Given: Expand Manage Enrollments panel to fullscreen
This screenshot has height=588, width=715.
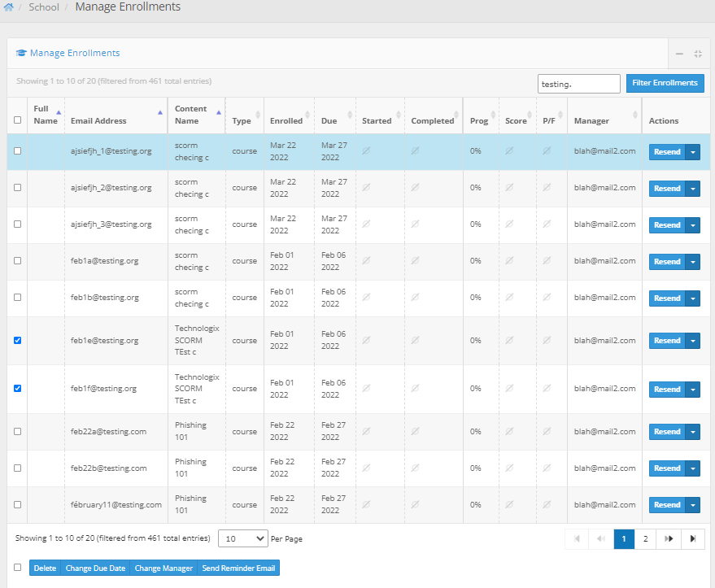Looking at the screenshot, I should coord(697,54).
